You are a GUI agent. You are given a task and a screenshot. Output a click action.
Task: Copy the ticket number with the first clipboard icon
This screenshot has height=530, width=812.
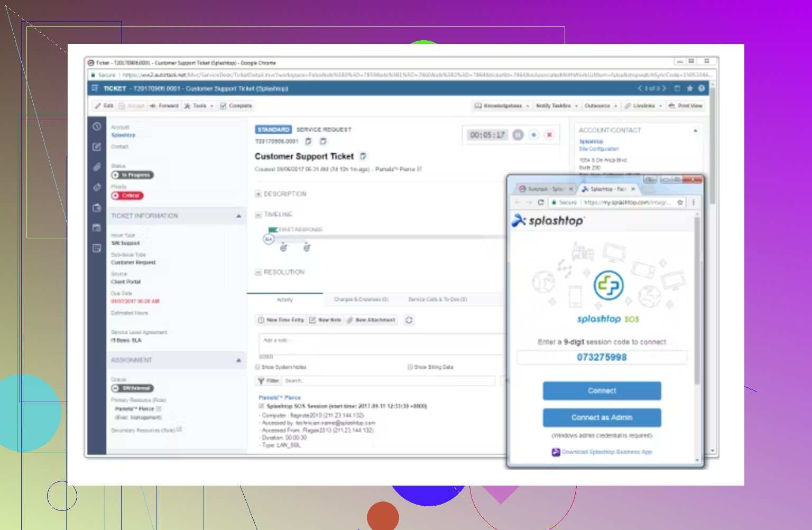coord(309,141)
